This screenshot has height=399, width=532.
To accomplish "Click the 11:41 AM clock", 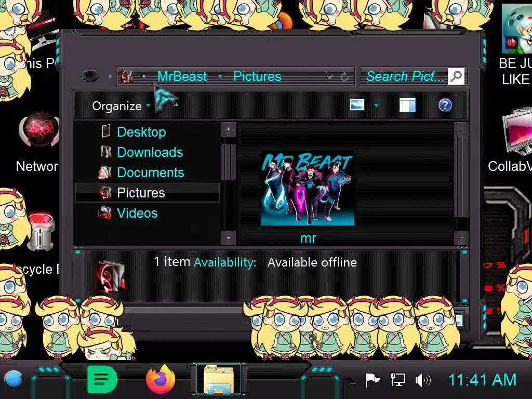I will (483, 380).
